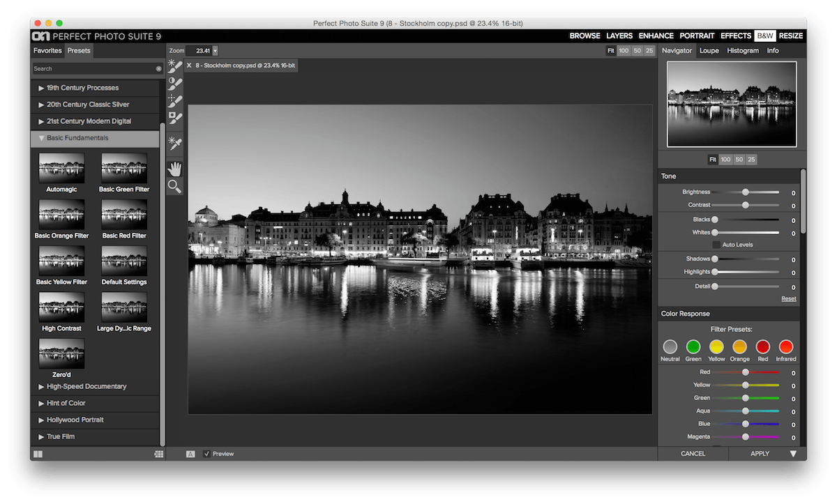The image size is (837, 504).
Task: Select the detail brush tool
Action: (x=175, y=101)
